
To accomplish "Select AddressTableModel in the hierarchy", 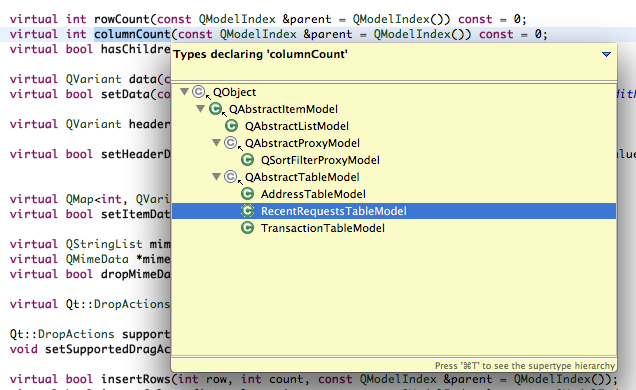I will 313,195.
